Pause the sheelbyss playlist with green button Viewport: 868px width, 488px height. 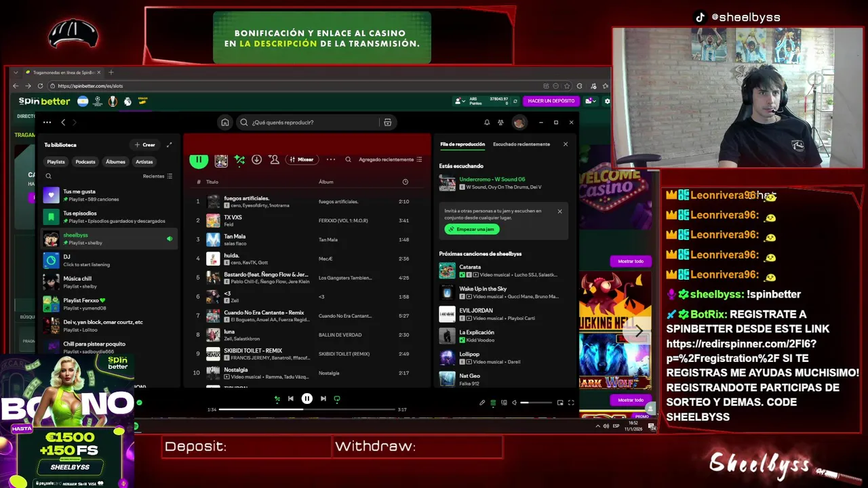pyautogui.click(x=198, y=160)
